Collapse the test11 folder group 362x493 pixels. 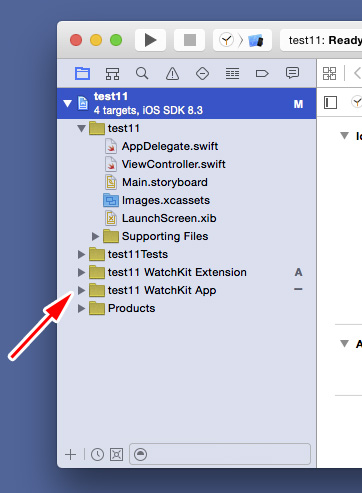[81, 128]
